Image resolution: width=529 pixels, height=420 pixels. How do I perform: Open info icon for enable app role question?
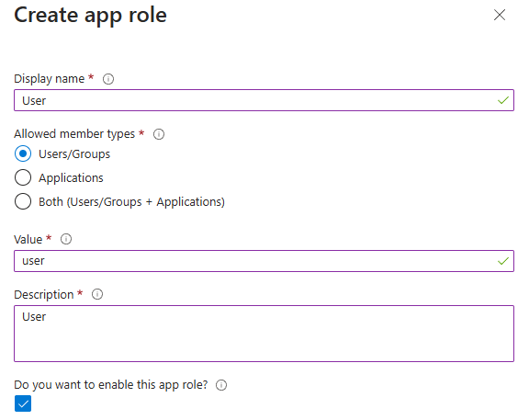221,385
